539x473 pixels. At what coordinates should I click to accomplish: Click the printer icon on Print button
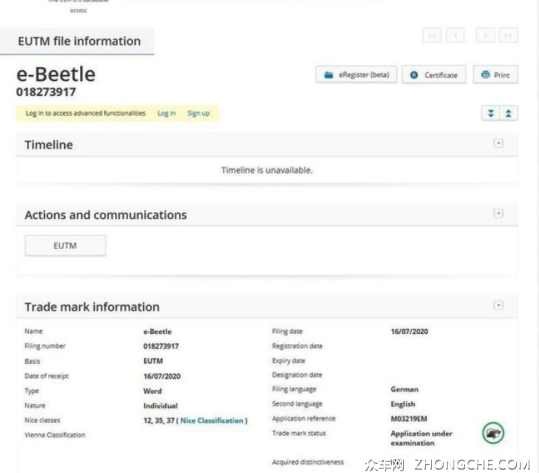[485, 75]
